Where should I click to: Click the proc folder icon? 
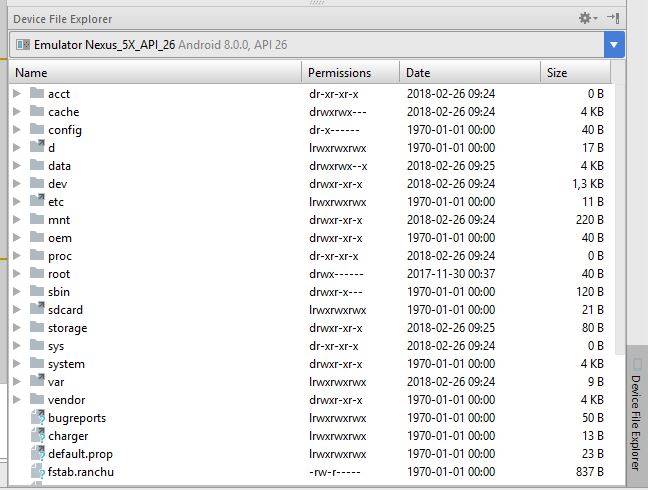coord(37,255)
